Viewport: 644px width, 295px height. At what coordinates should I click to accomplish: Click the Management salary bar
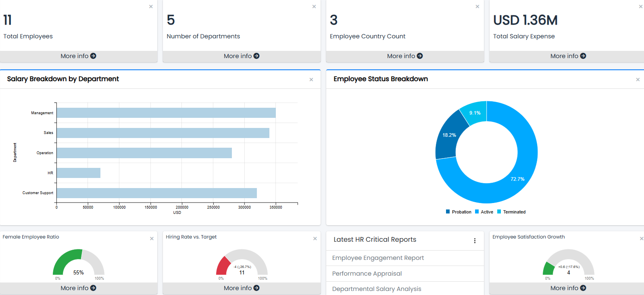[x=166, y=113]
